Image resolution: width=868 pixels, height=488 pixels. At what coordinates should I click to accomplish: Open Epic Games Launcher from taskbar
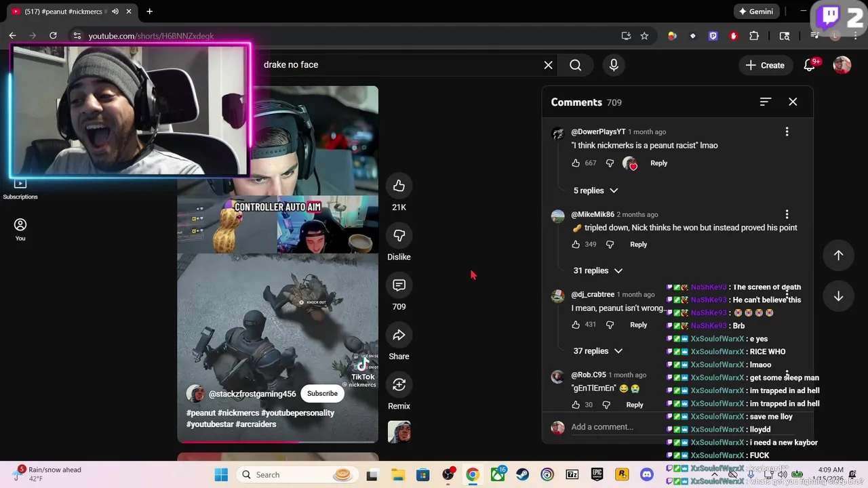(597, 475)
